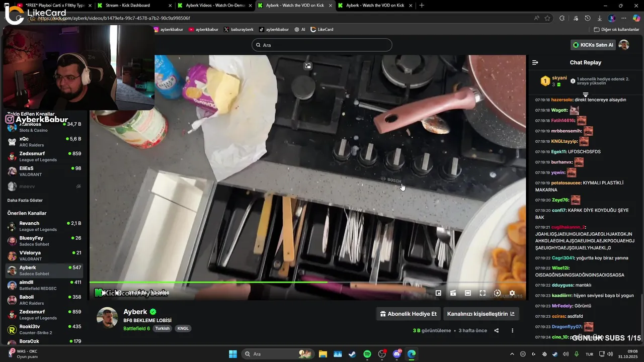Expand Daha Fazla Göster list
The width and height of the screenshot is (644, 362).
tap(25, 200)
